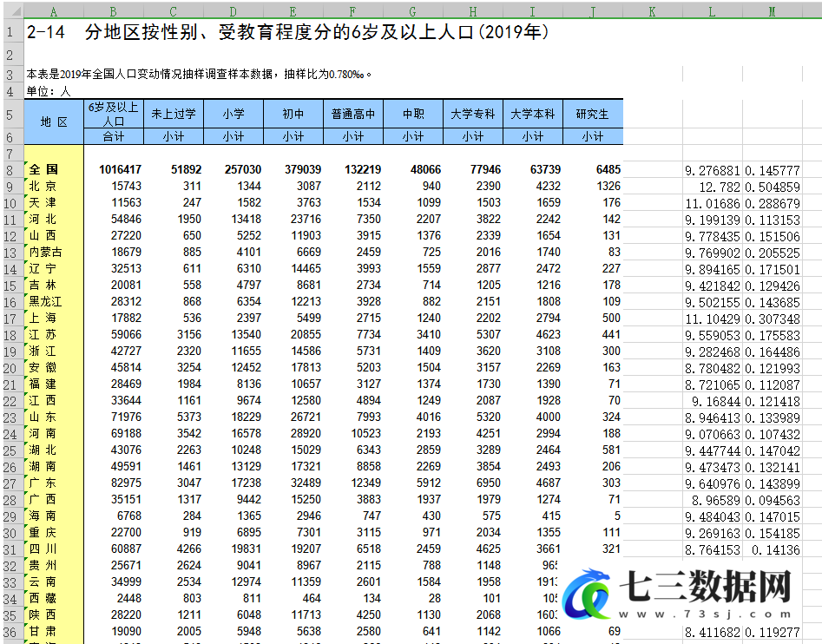
Task: Select row header 8
Action: tap(10, 170)
